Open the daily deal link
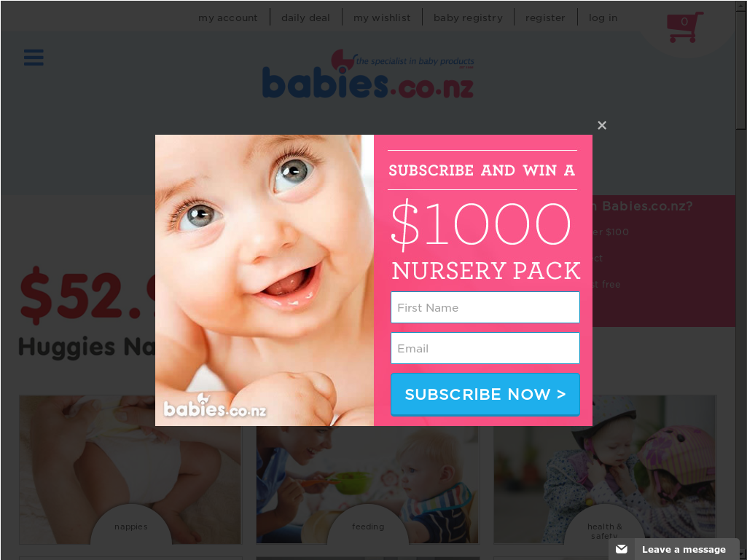The image size is (747, 560). (x=305, y=17)
